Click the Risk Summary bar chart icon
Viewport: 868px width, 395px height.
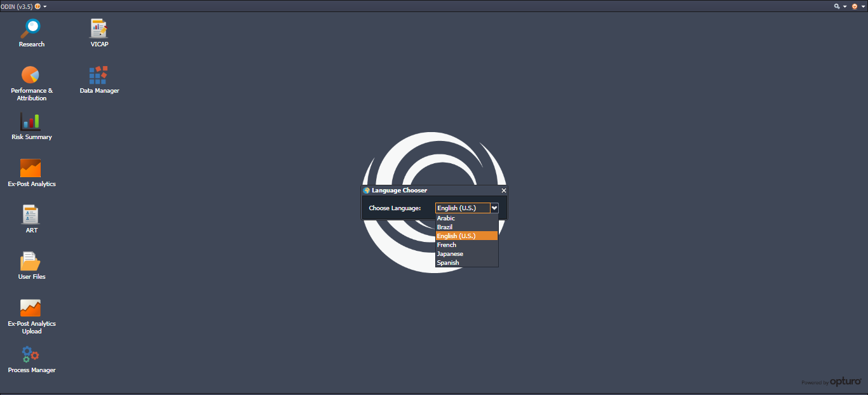pos(31,122)
